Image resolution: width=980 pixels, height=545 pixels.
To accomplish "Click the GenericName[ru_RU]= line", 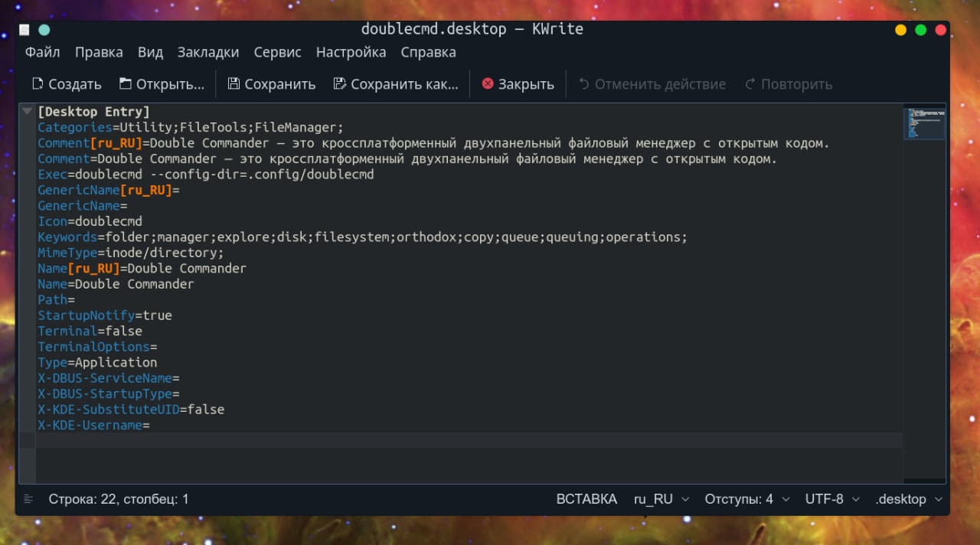I will click(x=109, y=190).
